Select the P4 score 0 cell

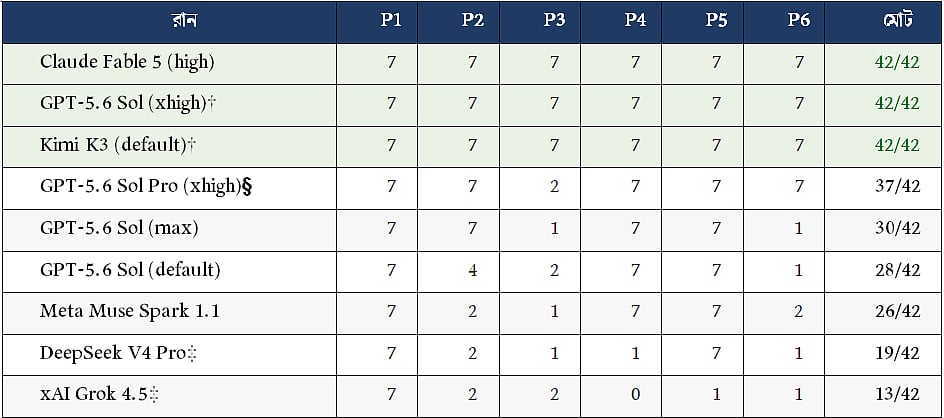click(635, 395)
